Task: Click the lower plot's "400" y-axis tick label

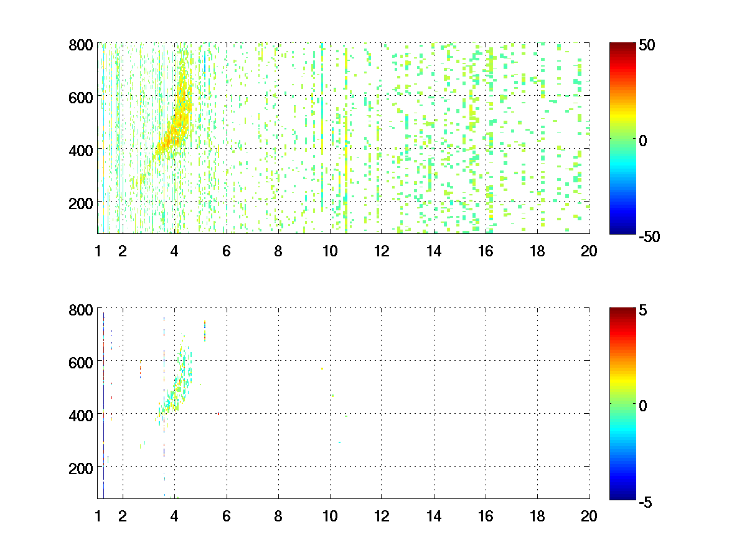Action: click(x=81, y=415)
